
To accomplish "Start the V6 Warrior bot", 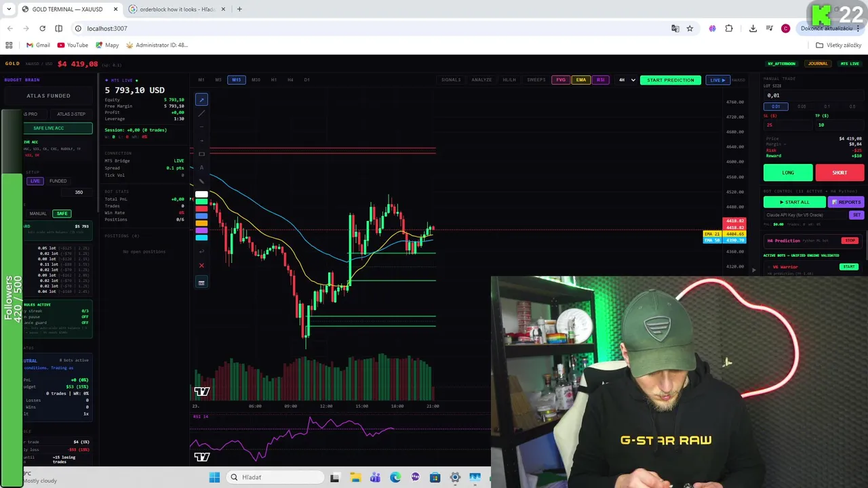I will (849, 267).
